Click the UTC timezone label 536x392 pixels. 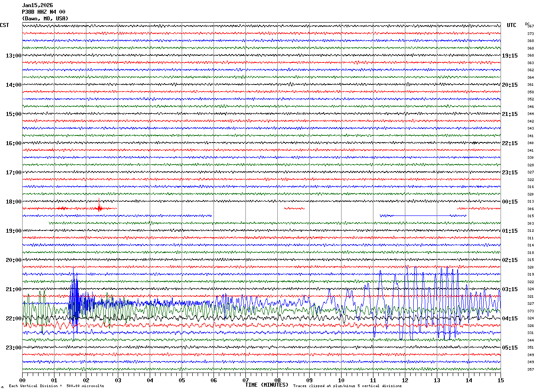point(512,25)
